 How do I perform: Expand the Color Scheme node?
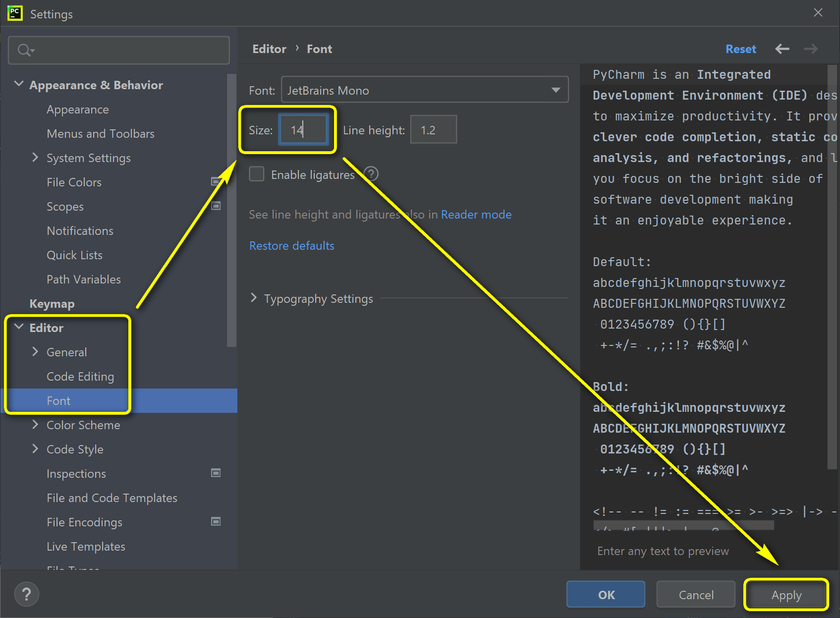pyautogui.click(x=35, y=424)
